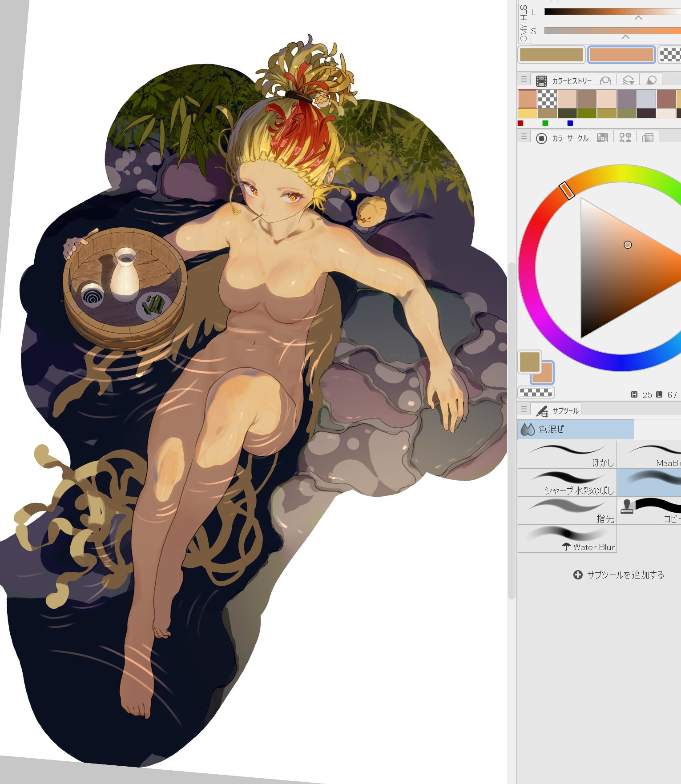Open the サブツール panel menu
The image size is (681, 784).
point(524,409)
